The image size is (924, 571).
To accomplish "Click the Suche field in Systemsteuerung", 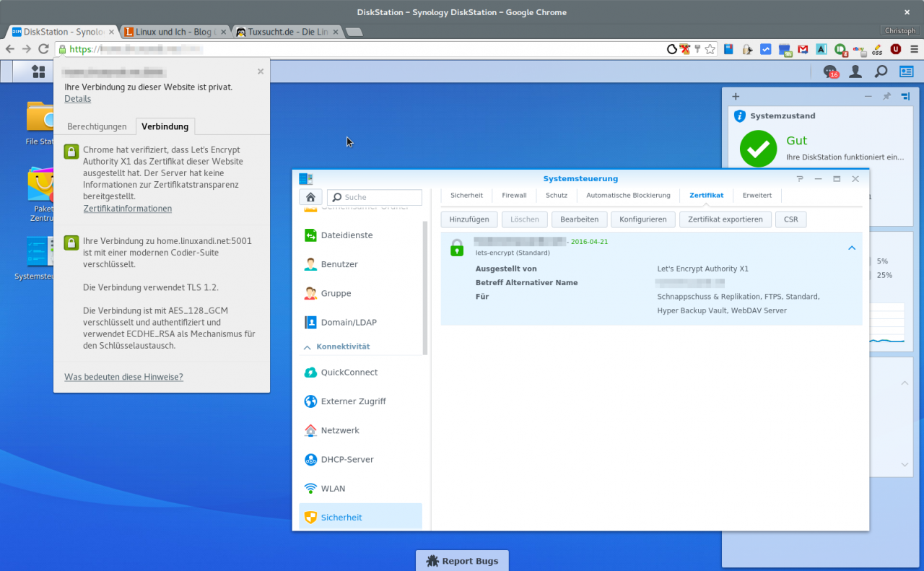I will coord(375,197).
